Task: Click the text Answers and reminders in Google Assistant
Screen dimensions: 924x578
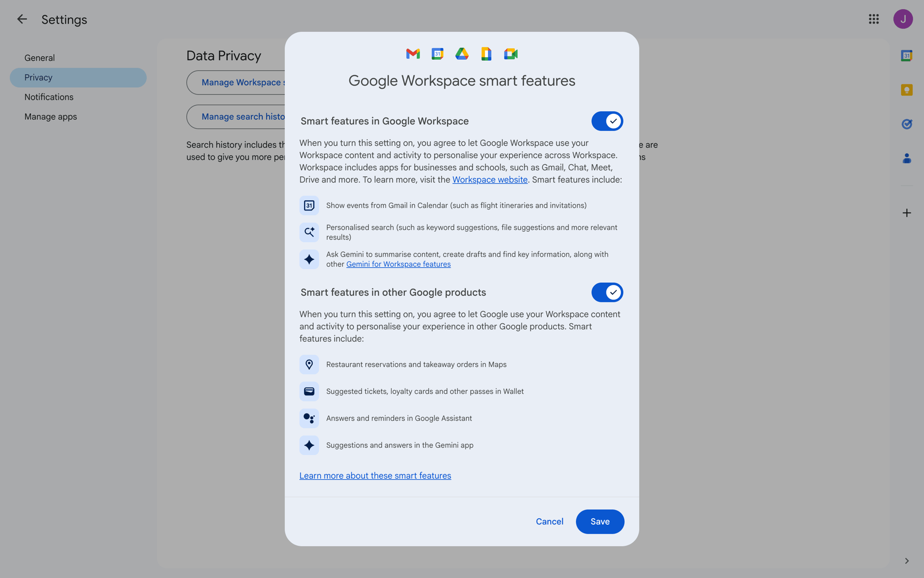Action: point(399,419)
